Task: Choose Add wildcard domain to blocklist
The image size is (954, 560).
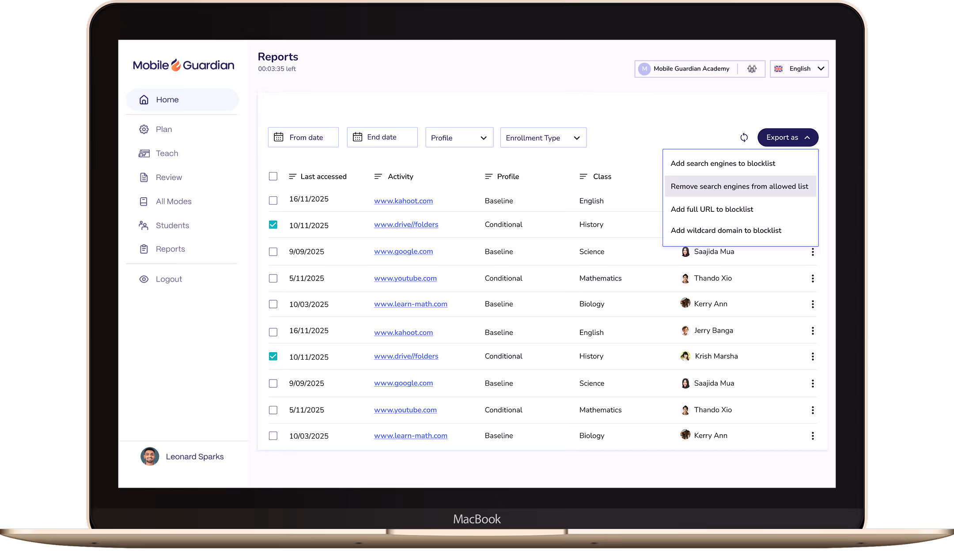Action: (726, 230)
